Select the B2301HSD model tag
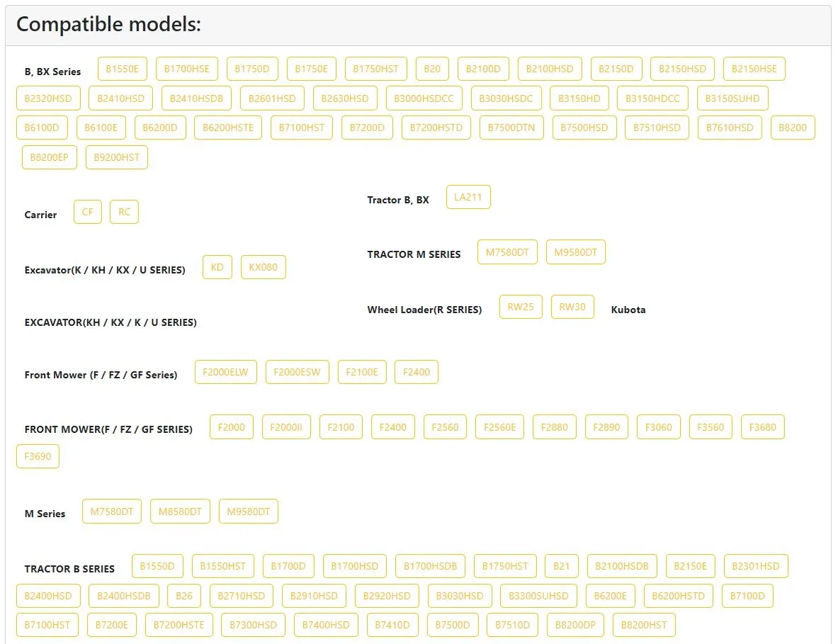 coord(755,566)
